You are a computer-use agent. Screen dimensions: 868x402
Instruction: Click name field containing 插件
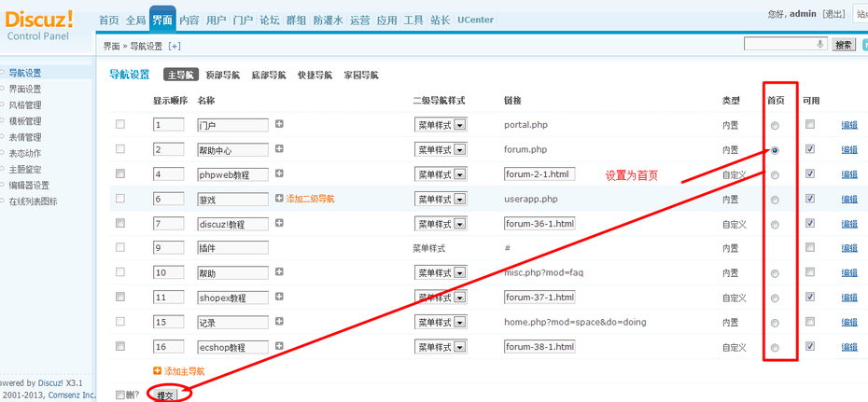[232, 248]
